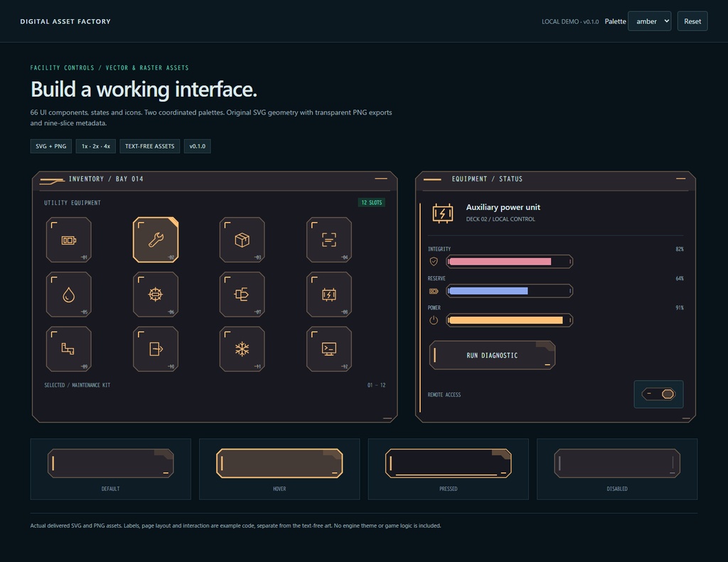Click the TEXT-FREE ASSETS tag

[149, 147]
